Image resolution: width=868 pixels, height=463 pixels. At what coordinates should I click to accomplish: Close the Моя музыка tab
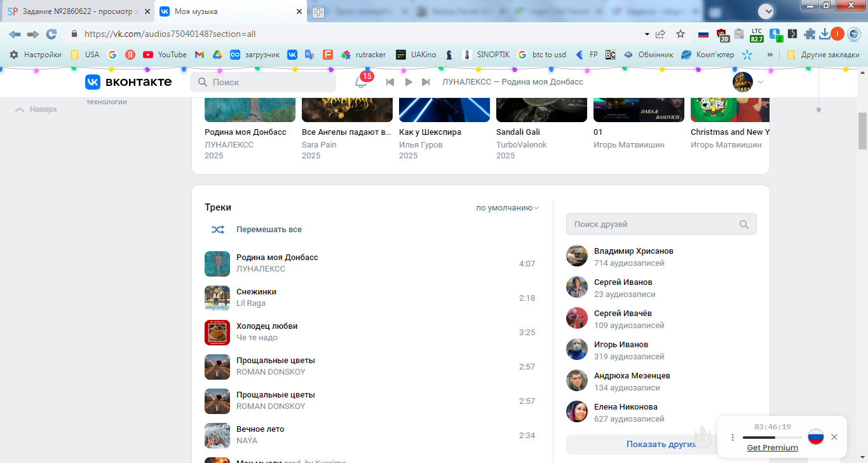pyautogui.click(x=300, y=11)
